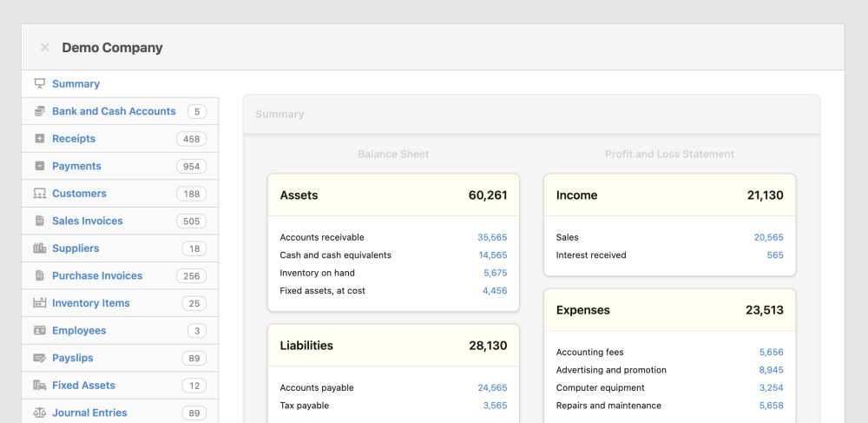868x423 pixels.
Task: Click the Receipts plus icon
Action: tap(39, 139)
